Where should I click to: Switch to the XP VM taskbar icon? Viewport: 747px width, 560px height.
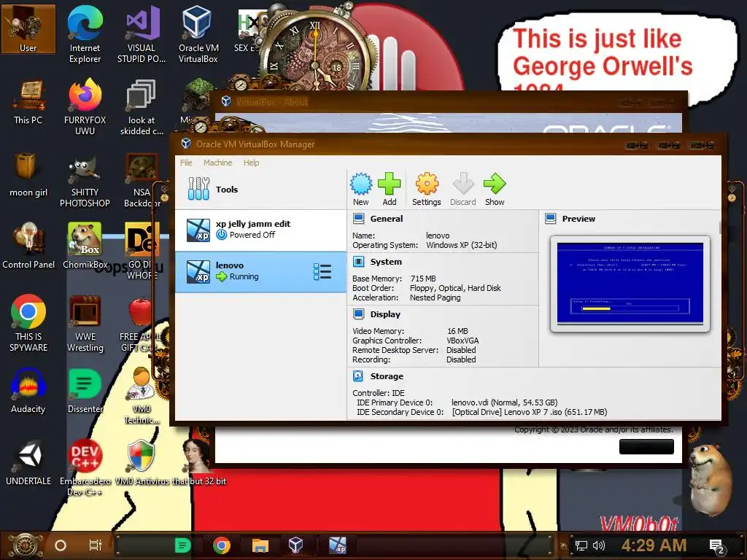(338, 545)
